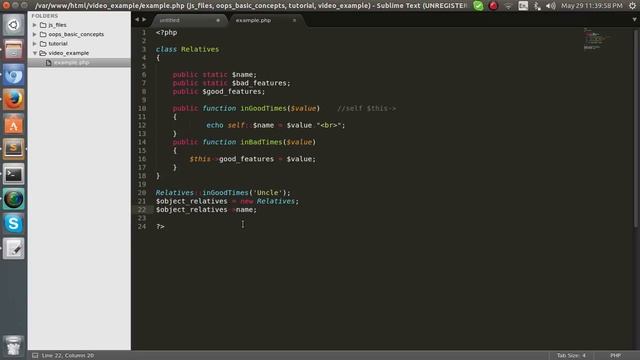The width and height of the screenshot is (640, 360).
Task: Click the date and time clock
Action: (x=591, y=6)
